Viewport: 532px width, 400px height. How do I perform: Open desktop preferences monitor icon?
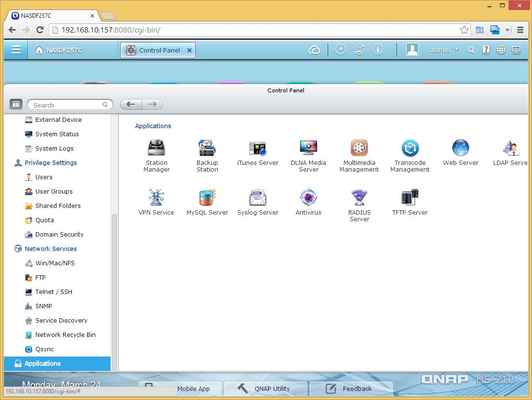516,50
